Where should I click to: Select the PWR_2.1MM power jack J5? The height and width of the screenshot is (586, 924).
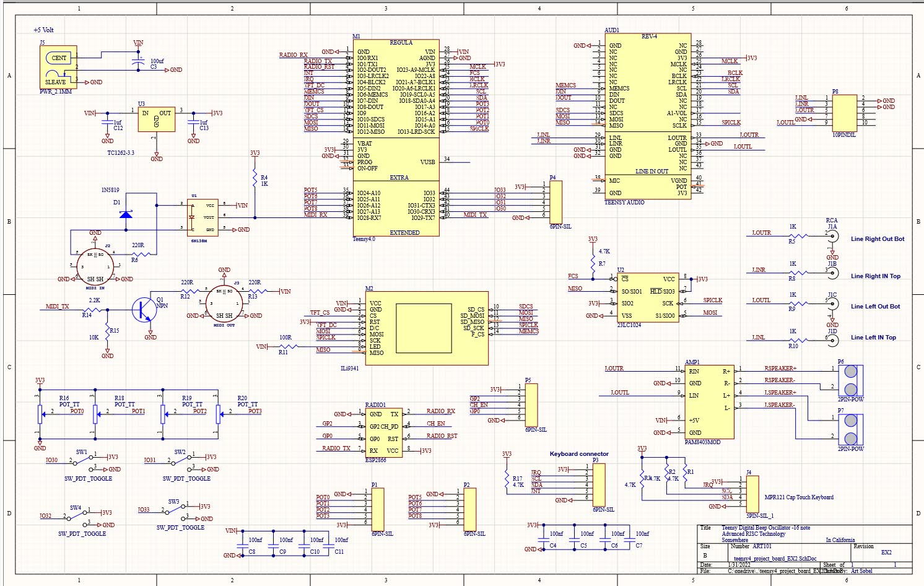pos(59,68)
